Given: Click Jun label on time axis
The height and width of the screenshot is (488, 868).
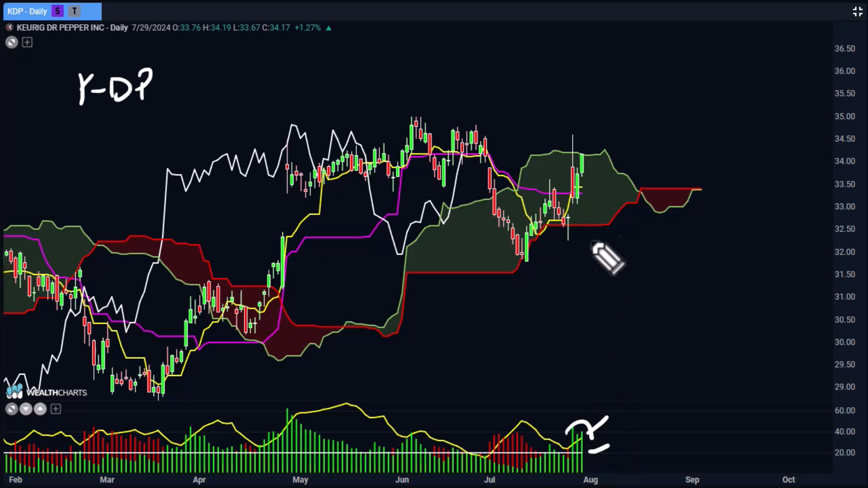Looking at the screenshot, I should click(x=402, y=480).
